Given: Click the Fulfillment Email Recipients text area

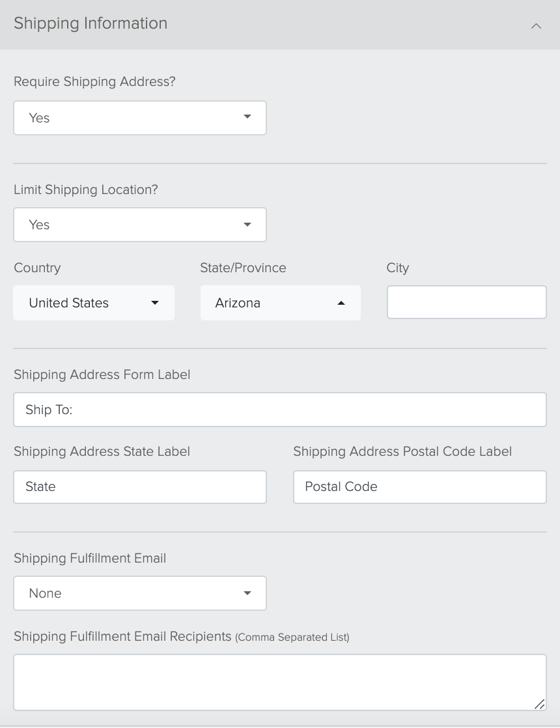Looking at the screenshot, I should point(280,682).
